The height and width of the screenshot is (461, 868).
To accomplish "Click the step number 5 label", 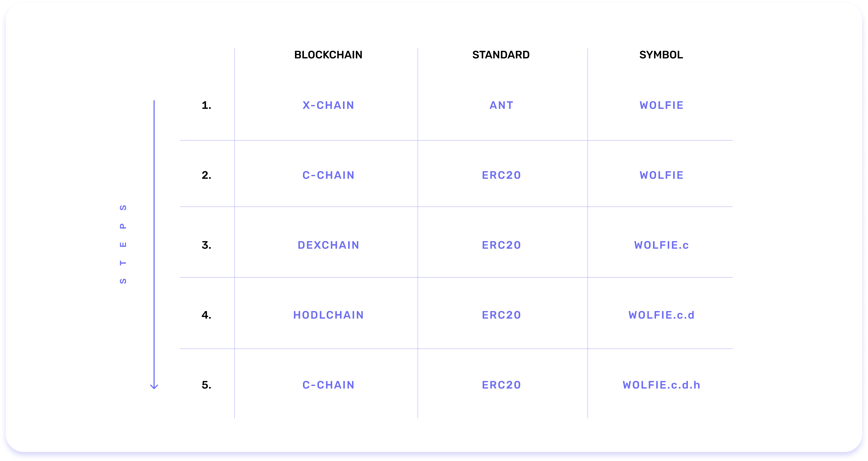I will point(206,385).
